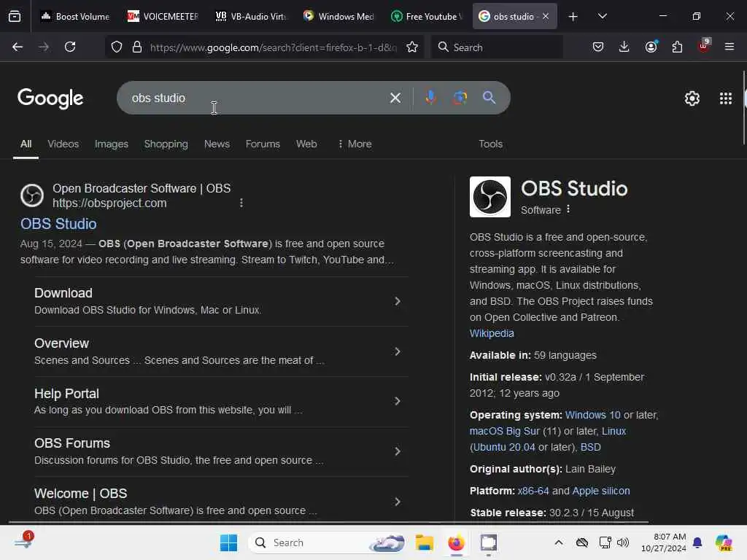Switch to VOICEMEETER tab
747x560 pixels.
click(163, 16)
